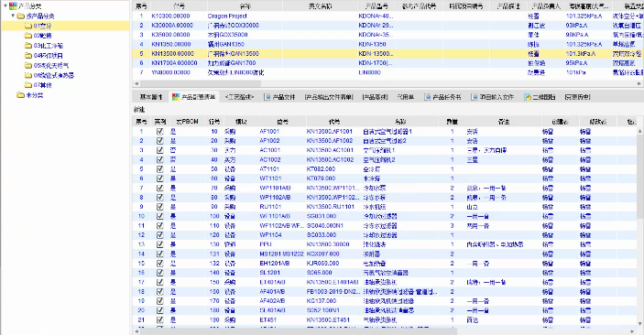The width and height of the screenshot is (644, 335).
Task: Open the 项目输入文件 tab
Action: [x=493, y=97]
